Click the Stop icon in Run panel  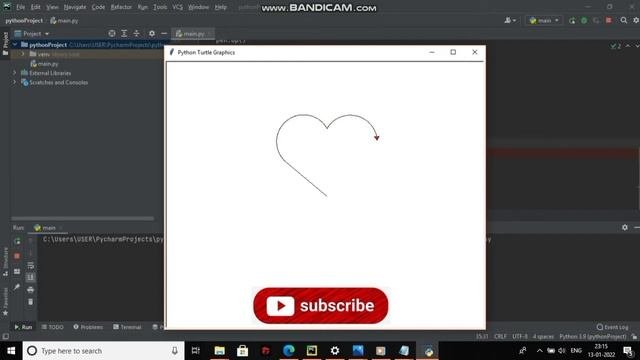point(17,256)
